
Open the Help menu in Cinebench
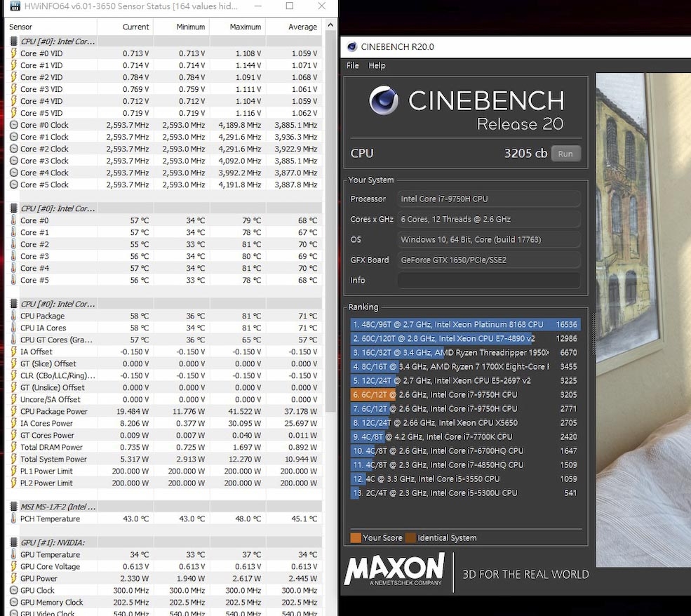click(377, 65)
